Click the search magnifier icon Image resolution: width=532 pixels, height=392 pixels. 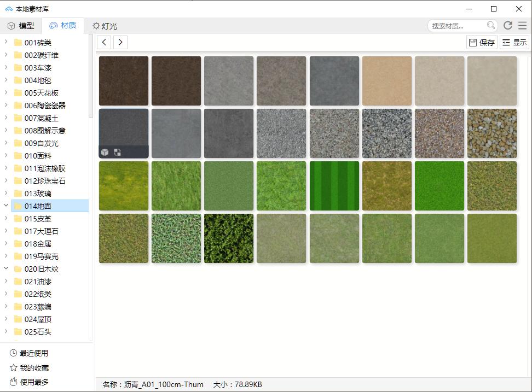[491, 25]
